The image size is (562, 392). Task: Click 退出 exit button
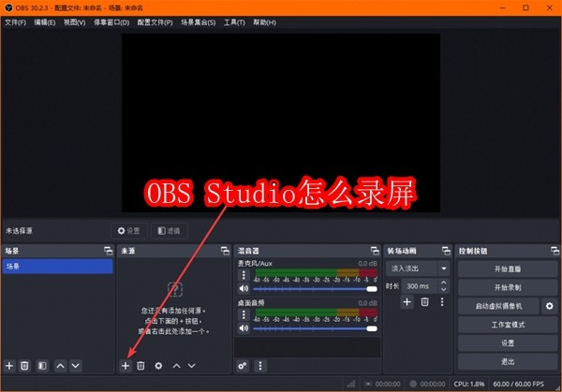[508, 362]
